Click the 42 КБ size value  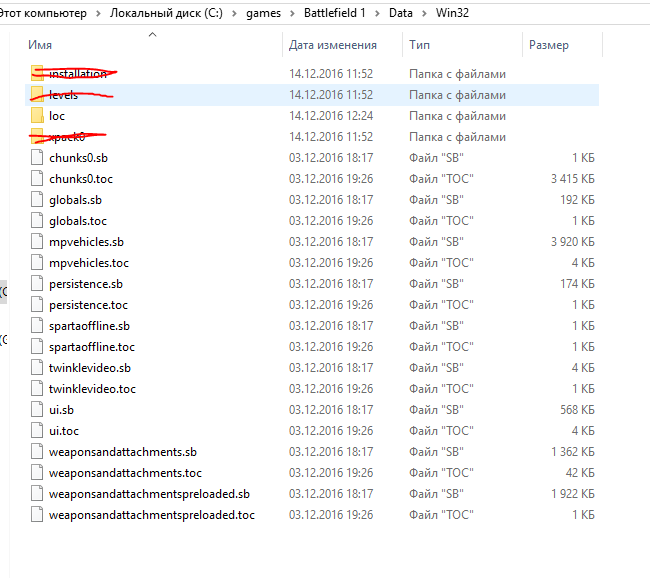click(x=580, y=473)
